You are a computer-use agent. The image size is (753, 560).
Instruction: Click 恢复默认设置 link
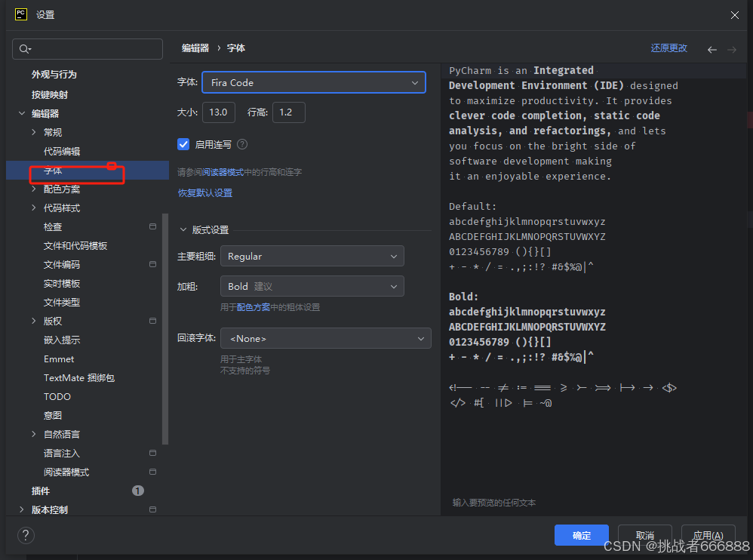point(205,193)
